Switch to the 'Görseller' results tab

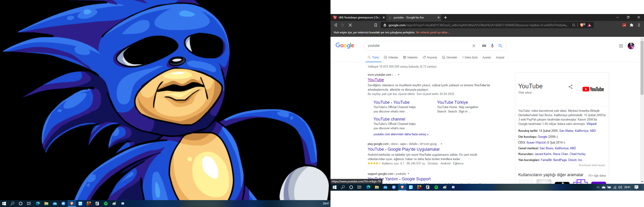coord(450,57)
